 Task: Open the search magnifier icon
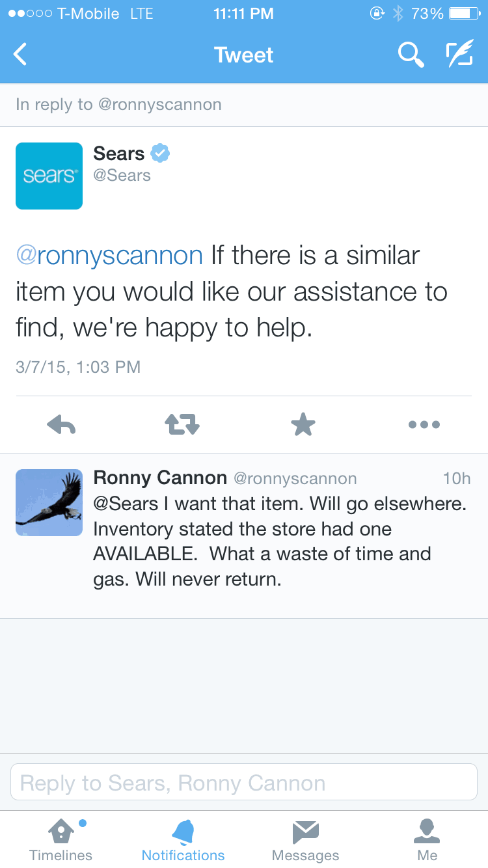coord(411,55)
